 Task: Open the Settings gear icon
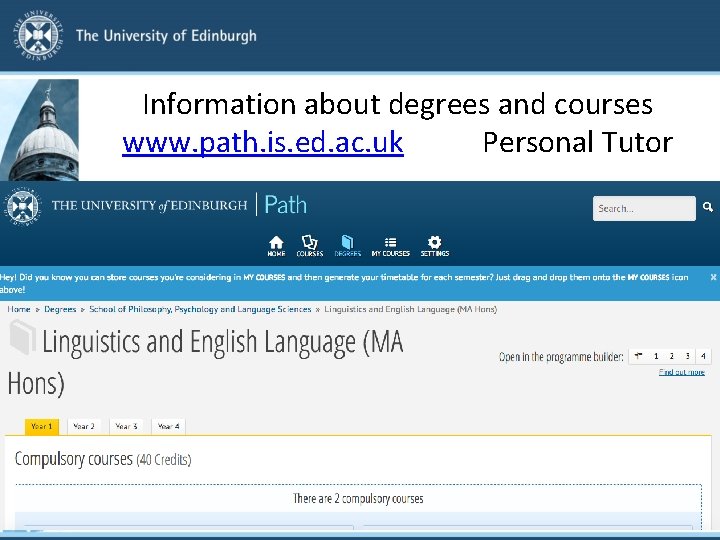coord(434,246)
